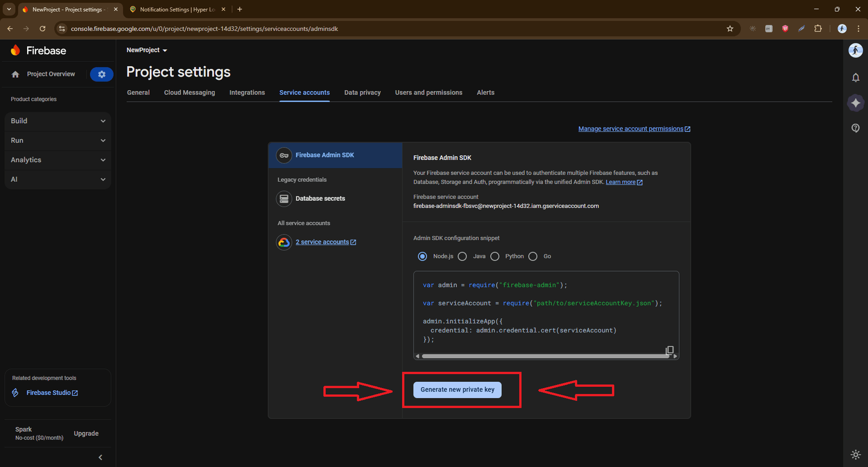Click the Firebase Admin SDK key icon
Image resolution: width=868 pixels, height=467 pixels.
coord(284,155)
